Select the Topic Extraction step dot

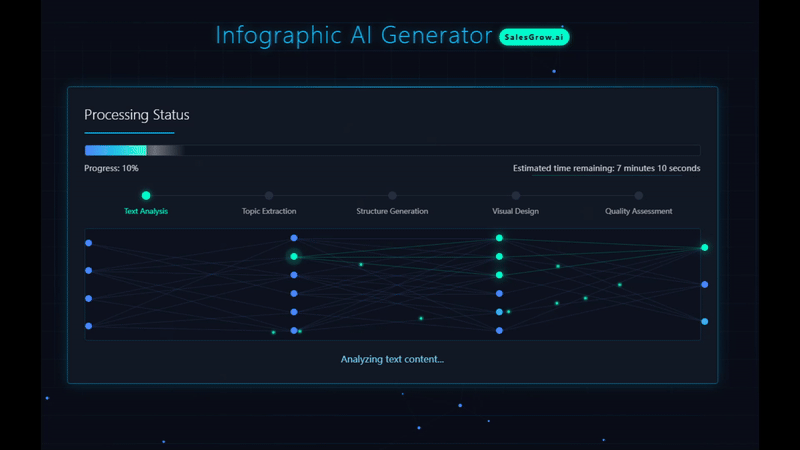[x=269, y=195]
